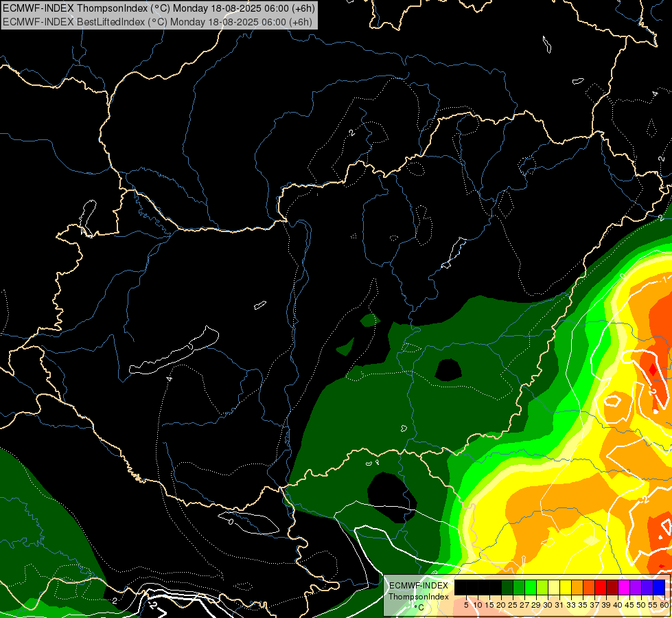Pick the dark red 39–40 legend swatch
Viewport: 672px width, 618px height.
point(612,587)
